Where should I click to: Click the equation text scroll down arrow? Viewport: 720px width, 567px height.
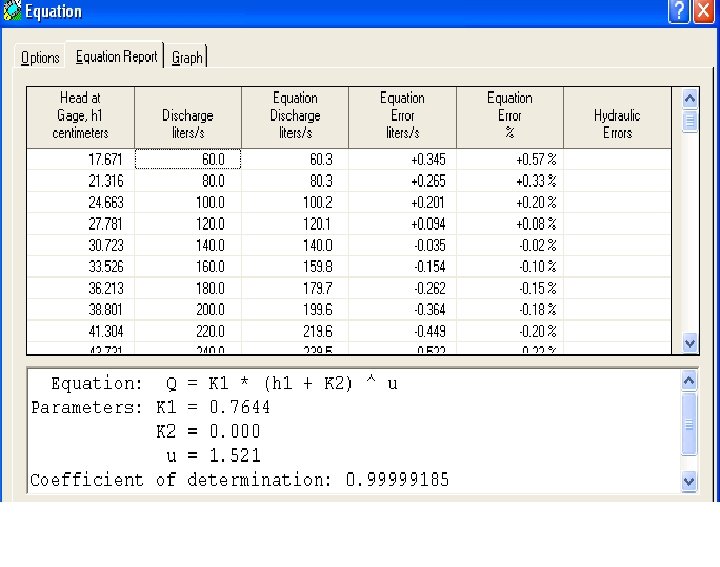(x=689, y=482)
